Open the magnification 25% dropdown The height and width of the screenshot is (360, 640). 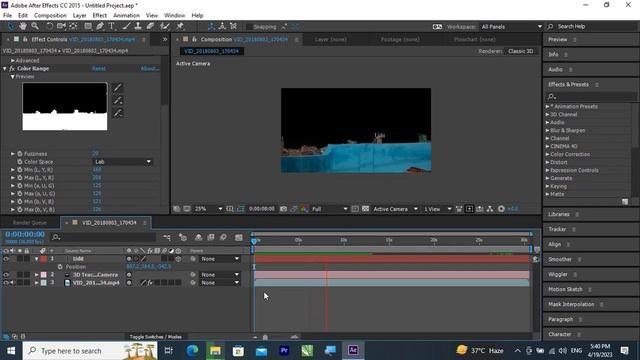point(208,209)
